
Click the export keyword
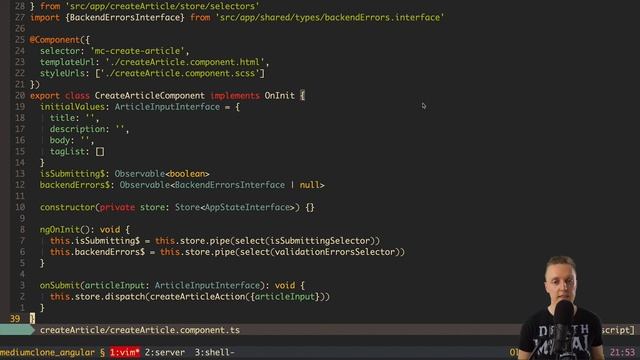tap(45, 96)
